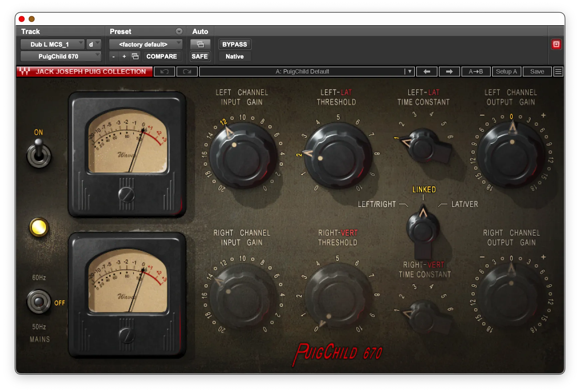Click the yellow power indicator lamp

point(39,228)
